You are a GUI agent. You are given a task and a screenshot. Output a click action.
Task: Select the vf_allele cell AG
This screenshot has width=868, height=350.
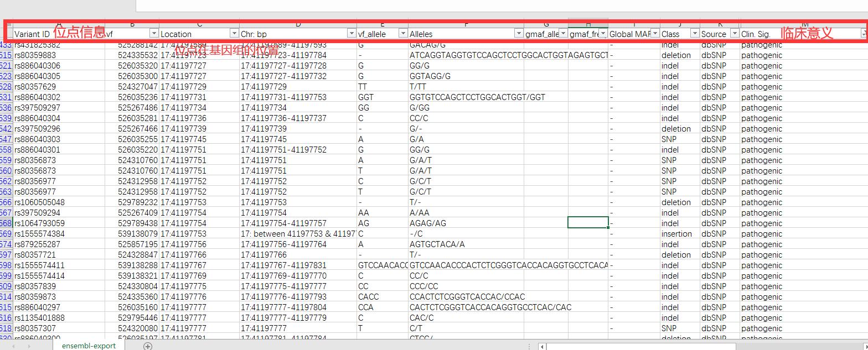coord(383,223)
